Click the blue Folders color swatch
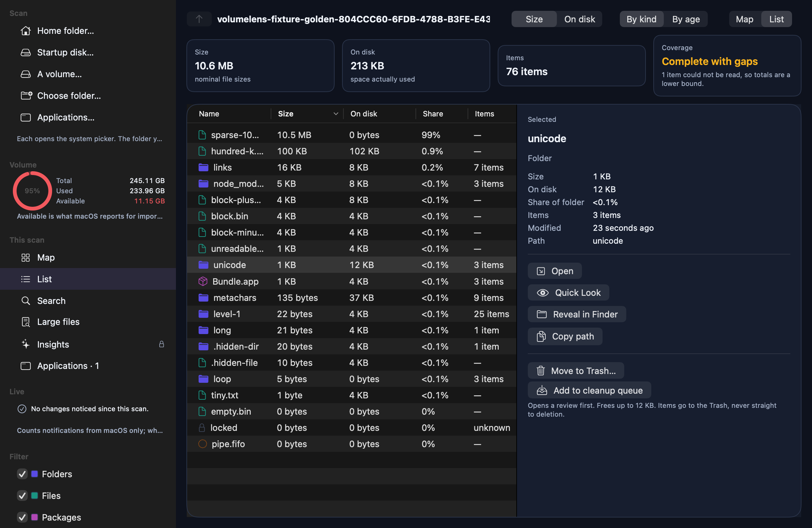Viewport: 812px width, 528px height. [x=35, y=474]
